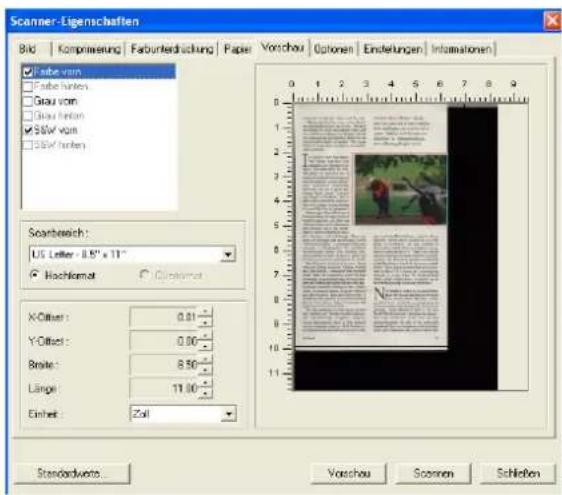Screen dimensions: 562x495
Task: Select the Querformat radio button
Action: pyautogui.click(x=144, y=275)
